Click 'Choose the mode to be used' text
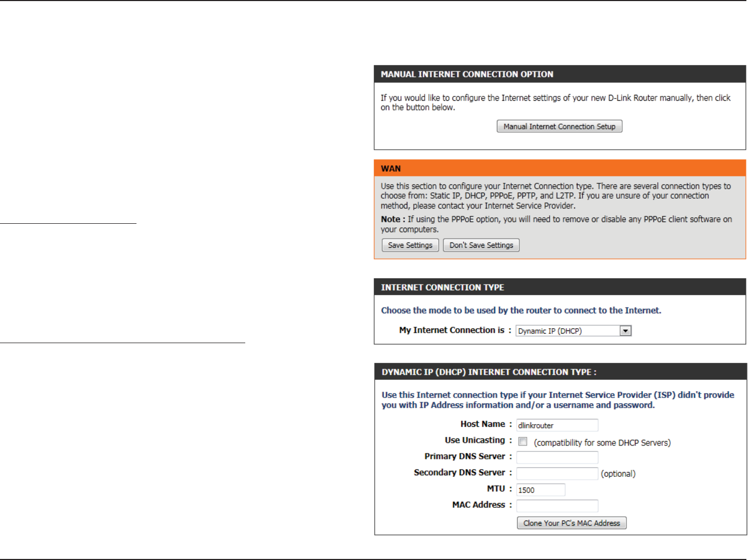This screenshot has height=560, width=748. 521,311
